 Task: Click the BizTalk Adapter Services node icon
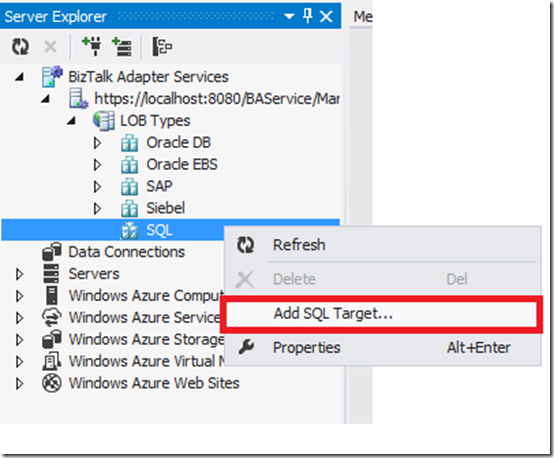click(x=52, y=76)
